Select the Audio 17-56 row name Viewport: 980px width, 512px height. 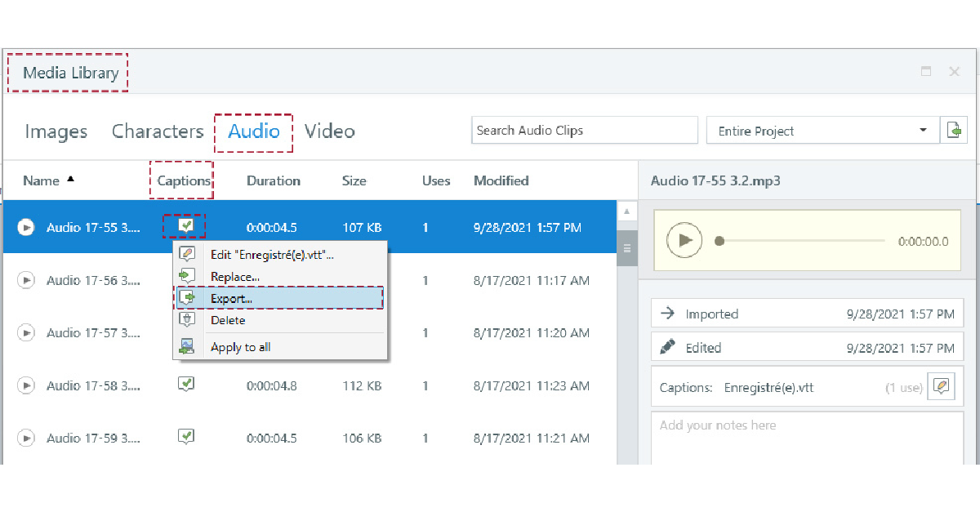93,280
